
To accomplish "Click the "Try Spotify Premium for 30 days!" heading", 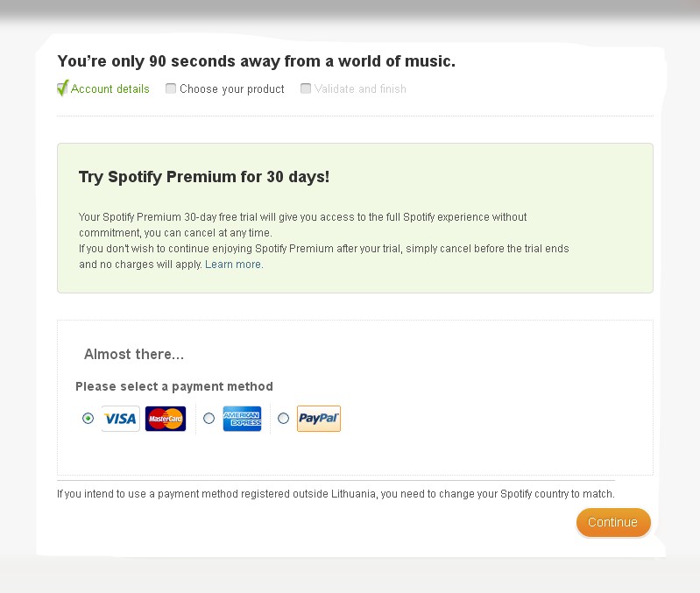I will pyautogui.click(x=204, y=177).
